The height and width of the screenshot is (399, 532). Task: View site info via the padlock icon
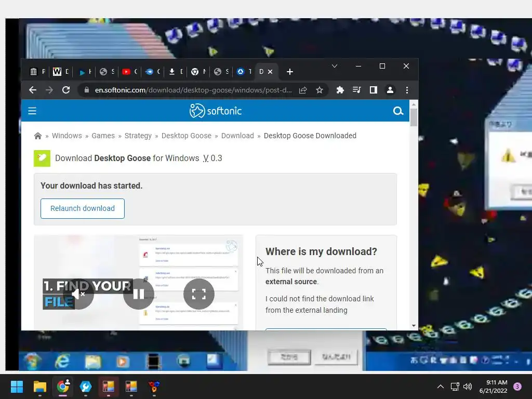click(x=87, y=90)
